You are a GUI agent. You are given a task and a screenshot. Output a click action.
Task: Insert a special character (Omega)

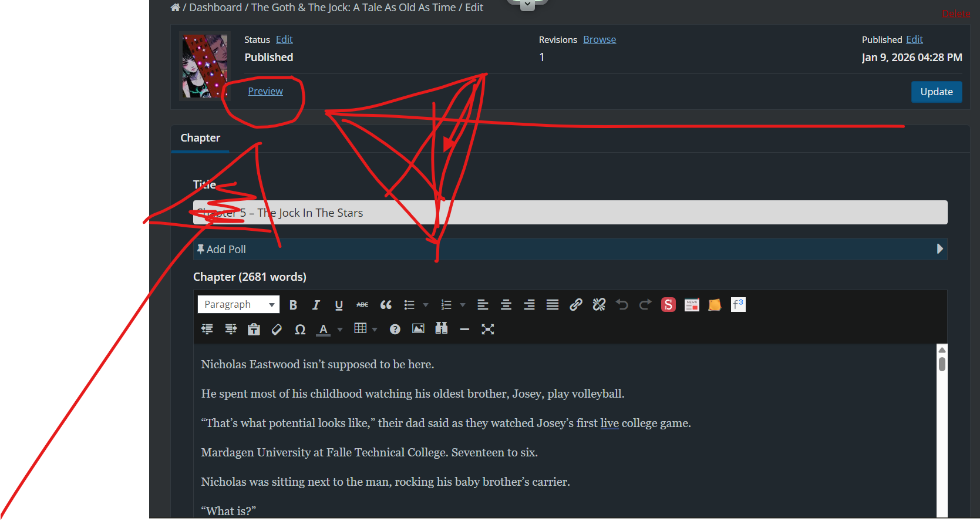click(x=300, y=329)
